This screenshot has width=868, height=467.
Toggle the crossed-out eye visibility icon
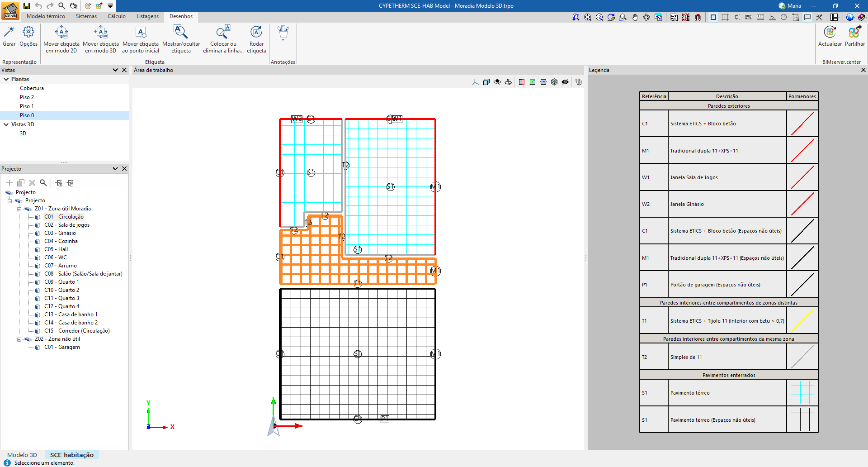[565, 82]
